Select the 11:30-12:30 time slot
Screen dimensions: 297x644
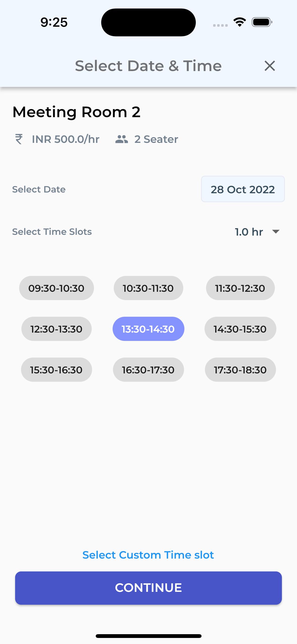coord(240,288)
